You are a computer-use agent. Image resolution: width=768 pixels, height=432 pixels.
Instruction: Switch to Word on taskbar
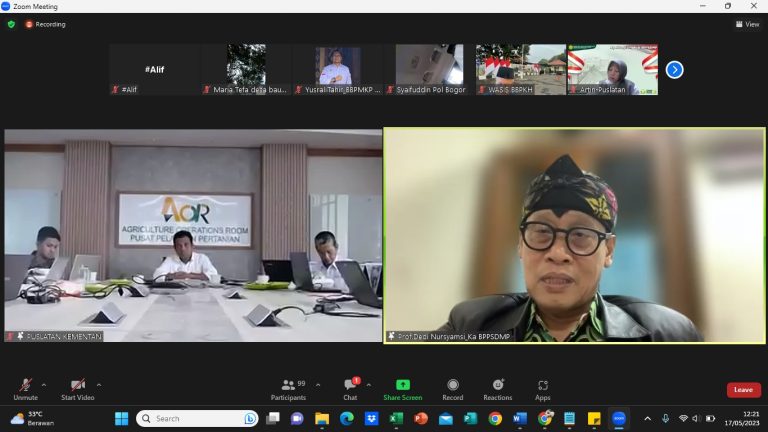(520, 419)
